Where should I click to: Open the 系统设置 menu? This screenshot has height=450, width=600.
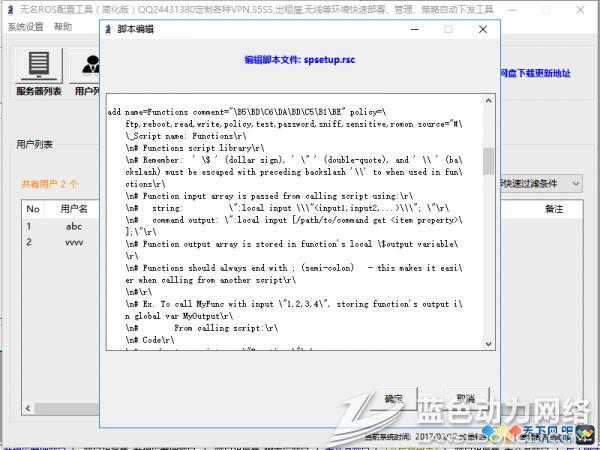(26, 27)
